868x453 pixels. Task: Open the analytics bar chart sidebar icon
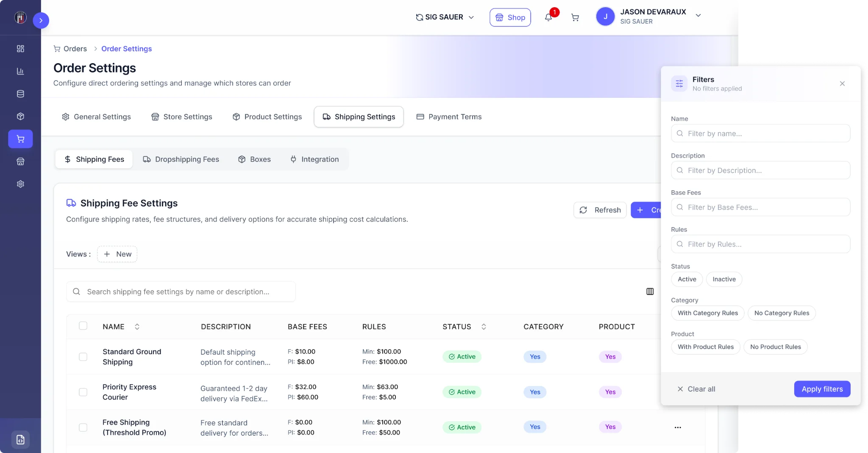pos(20,71)
